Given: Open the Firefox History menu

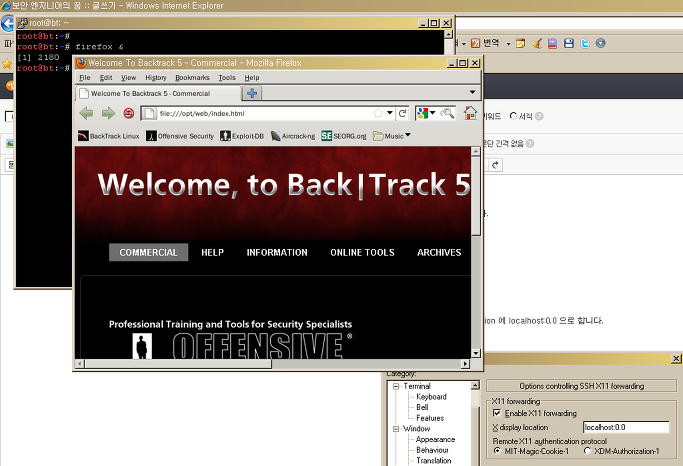Looking at the screenshot, I should point(156,78).
